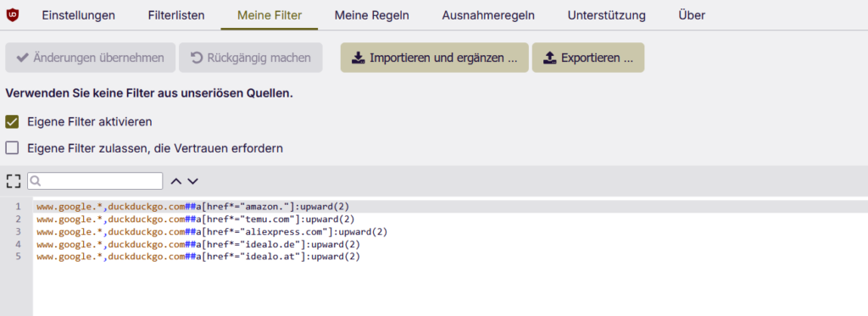Uncheck Eigene Filter aktivieren checkbox
Image resolution: width=868 pixels, height=316 pixels.
[x=12, y=122]
